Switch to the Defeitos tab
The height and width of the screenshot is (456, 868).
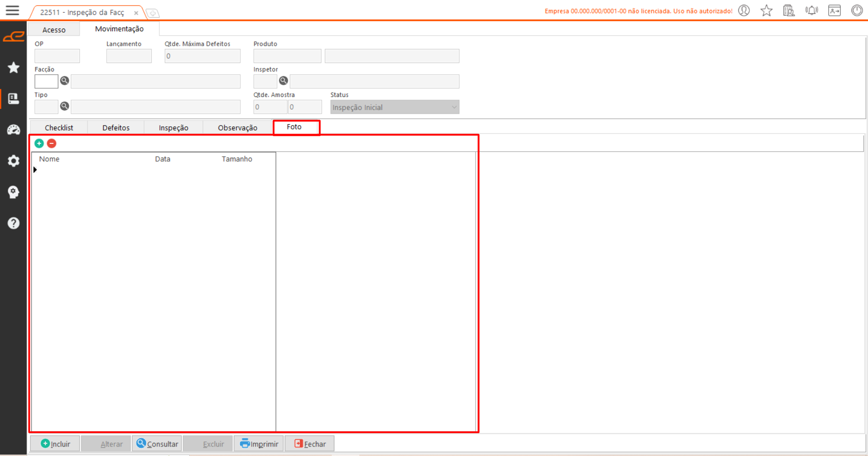[x=116, y=128]
